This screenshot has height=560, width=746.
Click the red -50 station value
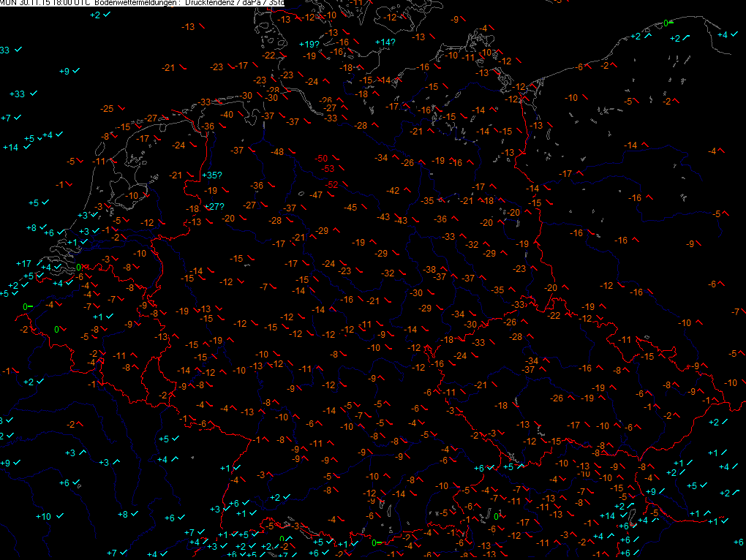click(x=322, y=159)
